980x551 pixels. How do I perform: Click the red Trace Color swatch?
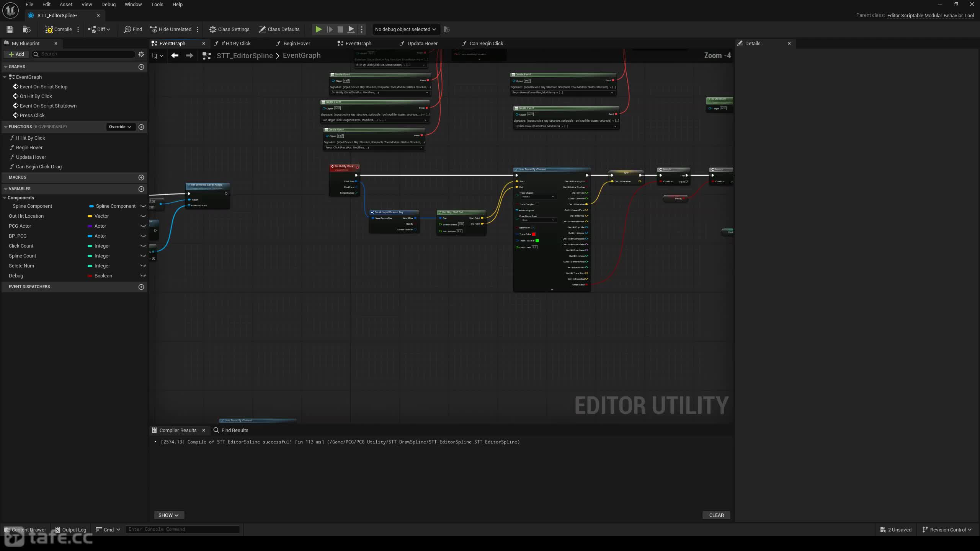click(x=534, y=234)
